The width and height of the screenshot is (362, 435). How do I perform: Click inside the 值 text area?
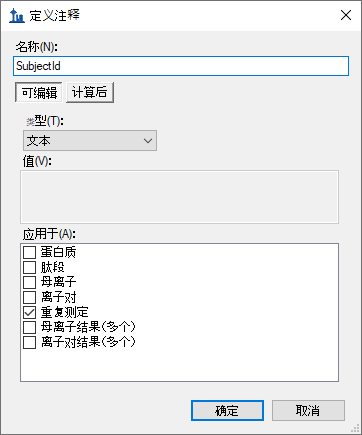click(x=179, y=197)
